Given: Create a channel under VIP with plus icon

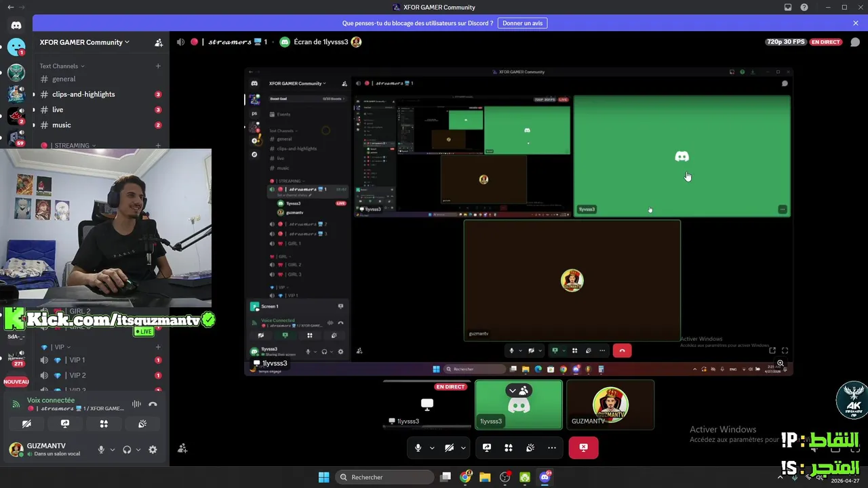Looking at the screenshot, I should pyautogui.click(x=158, y=347).
